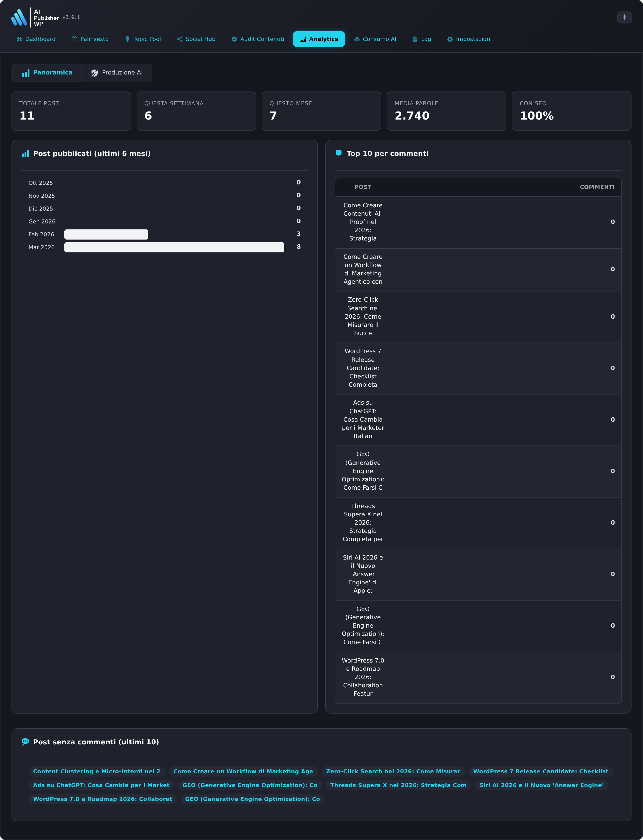Toggle light theme with the sun icon

[624, 17]
